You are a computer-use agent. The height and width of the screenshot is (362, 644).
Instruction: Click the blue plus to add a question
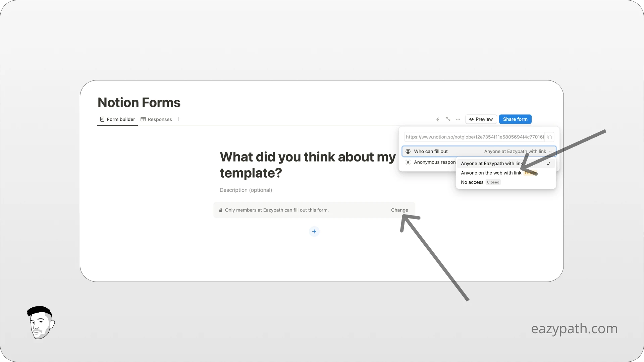pyautogui.click(x=314, y=231)
